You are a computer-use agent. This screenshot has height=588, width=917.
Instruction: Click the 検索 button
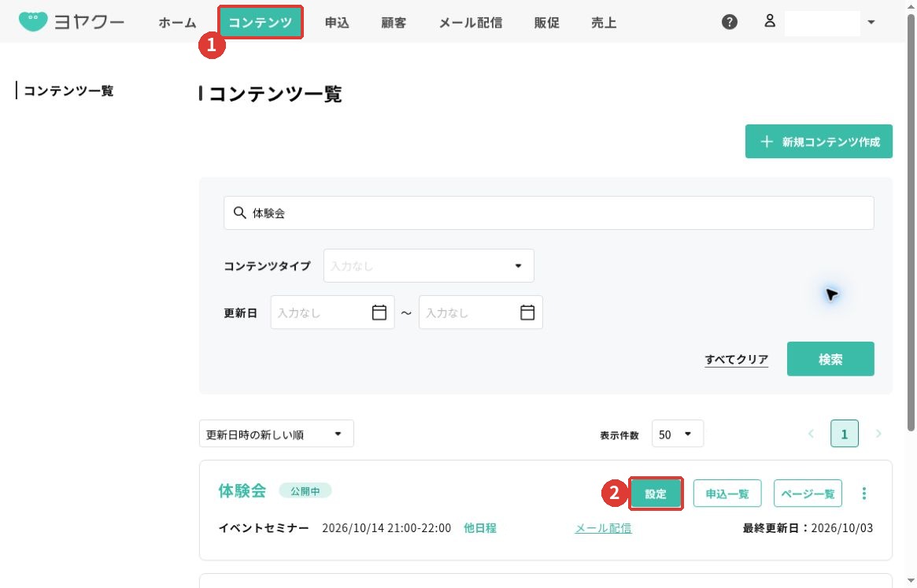tap(830, 359)
